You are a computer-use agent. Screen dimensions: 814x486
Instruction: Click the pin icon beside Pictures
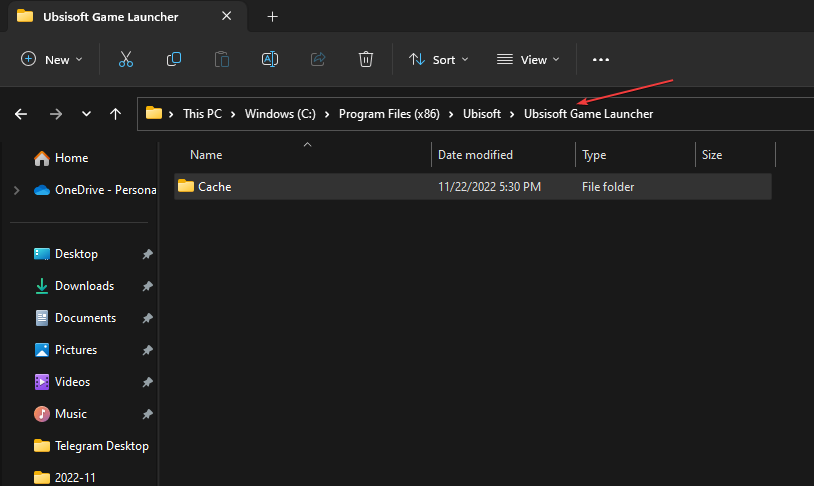coord(147,350)
